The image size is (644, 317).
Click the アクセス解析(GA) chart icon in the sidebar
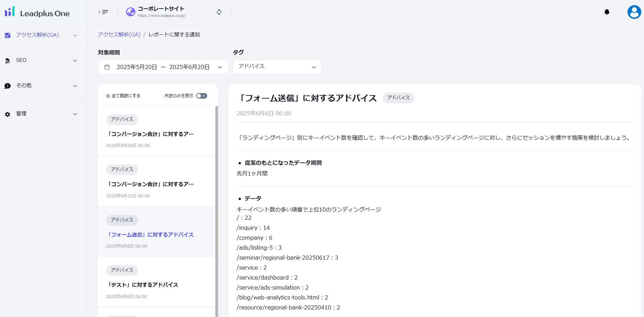(8, 35)
